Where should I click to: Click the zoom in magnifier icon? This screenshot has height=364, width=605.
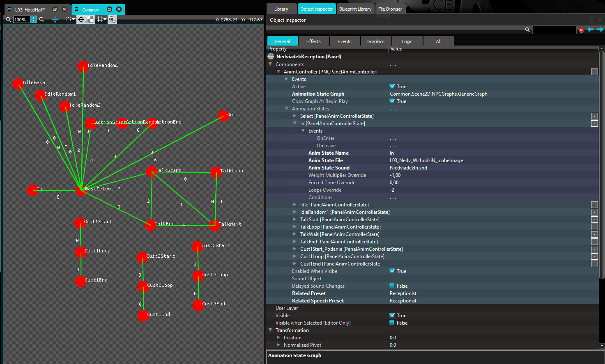[x=8, y=19]
